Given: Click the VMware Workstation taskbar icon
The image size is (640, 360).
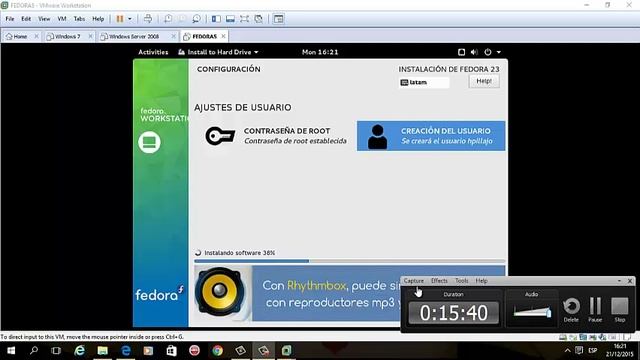Looking at the screenshot, I should click(x=287, y=351).
